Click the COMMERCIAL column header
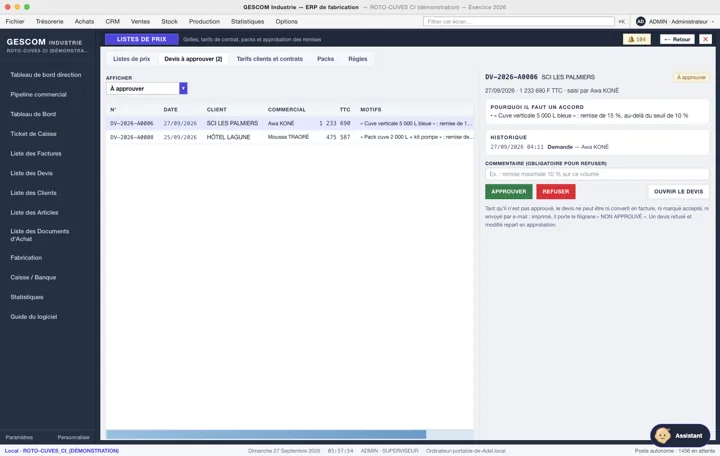This screenshot has height=456, width=720. point(287,110)
